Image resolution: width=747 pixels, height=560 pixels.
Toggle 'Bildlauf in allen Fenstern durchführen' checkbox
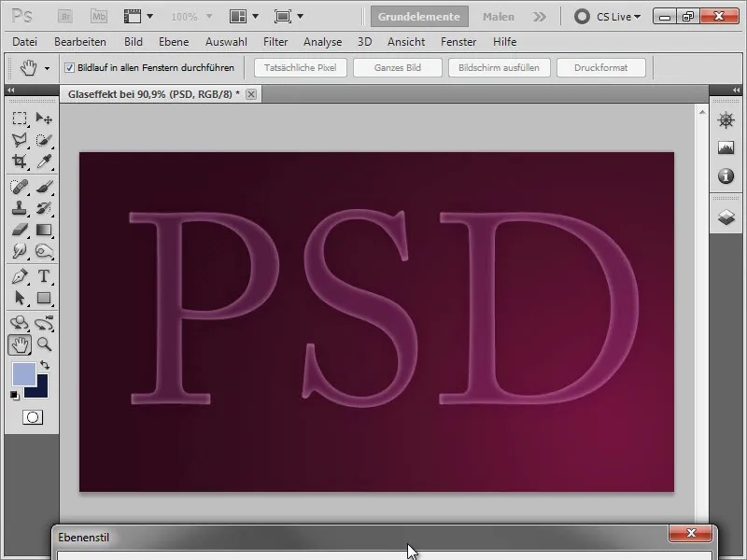click(x=69, y=67)
